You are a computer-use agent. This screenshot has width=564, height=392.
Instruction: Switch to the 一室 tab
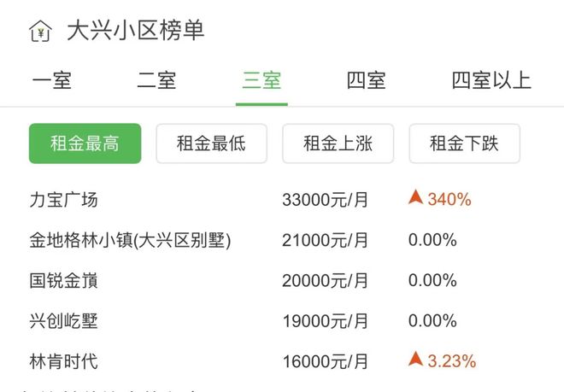tap(52, 81)
